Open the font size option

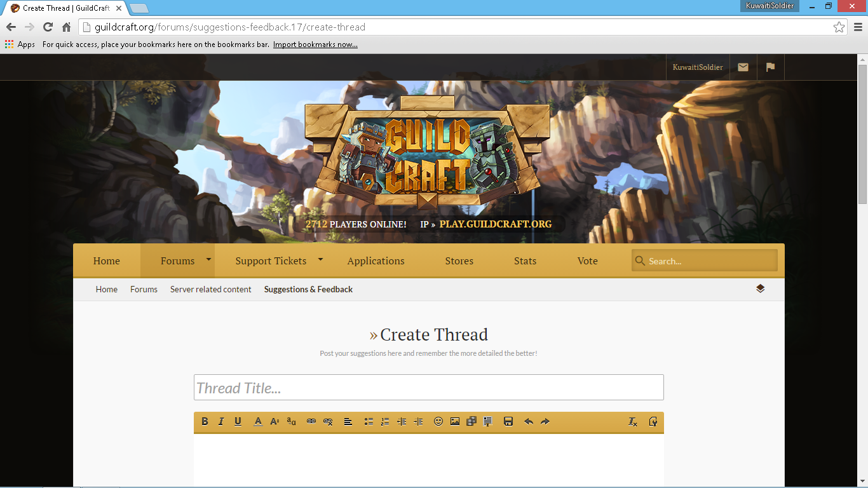pyautogui.click(x=275, y=421)
